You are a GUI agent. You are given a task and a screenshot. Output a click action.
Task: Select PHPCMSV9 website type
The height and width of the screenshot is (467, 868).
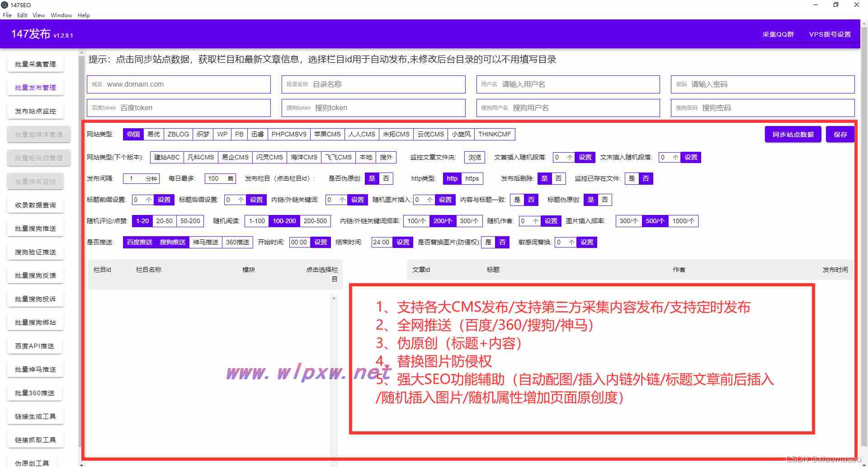click(289, 134)
